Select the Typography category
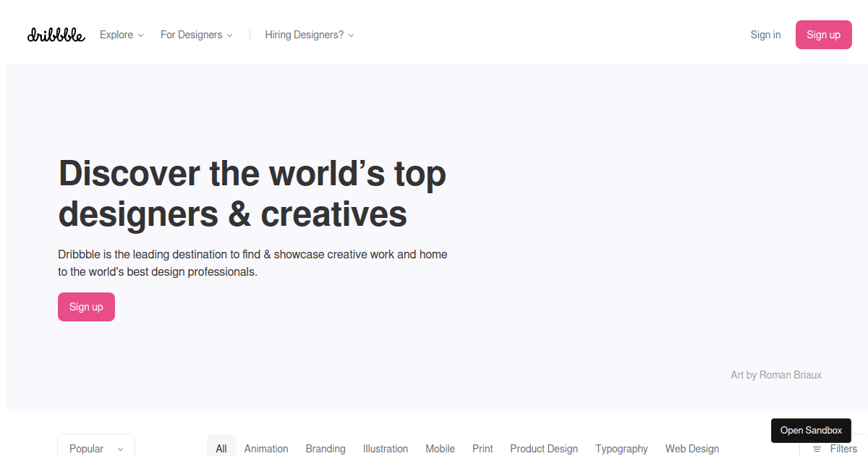This screenshot has width=868, height=456. 621,449
